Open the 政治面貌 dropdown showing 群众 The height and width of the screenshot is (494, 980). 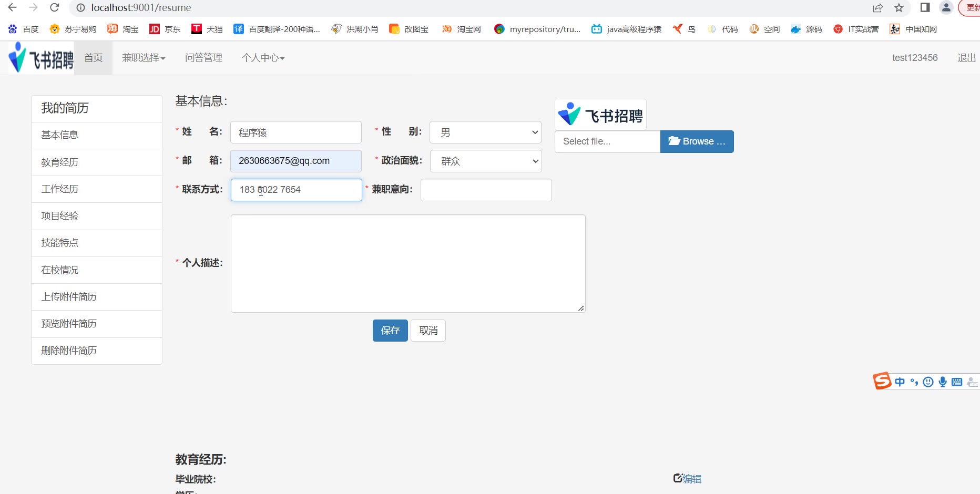point(486,161)
